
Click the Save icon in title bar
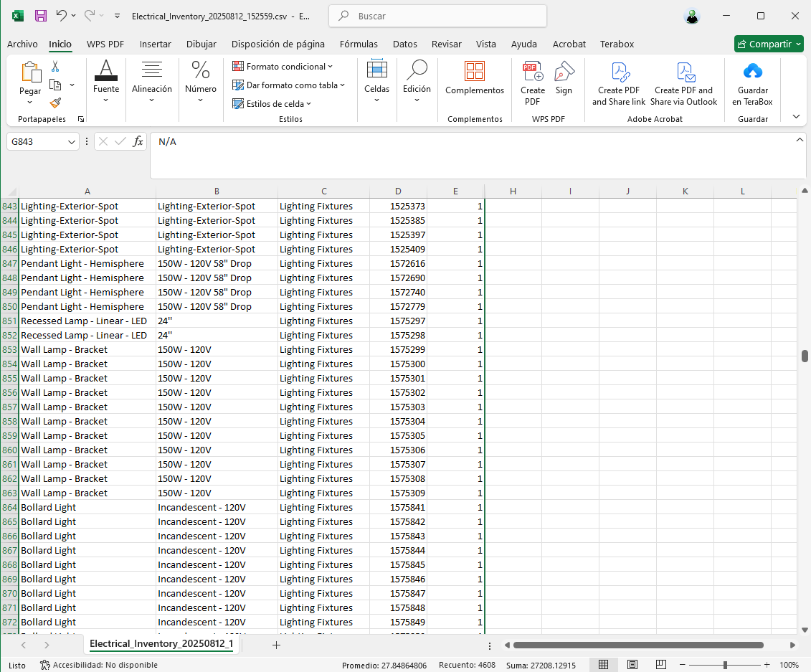click(x=41, y=16)
